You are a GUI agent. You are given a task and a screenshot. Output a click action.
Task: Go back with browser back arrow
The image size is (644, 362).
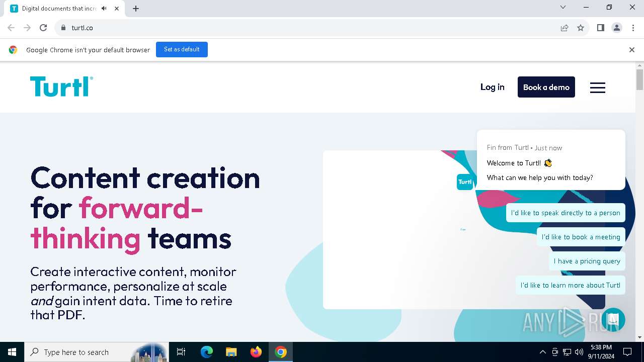(11, 28)
